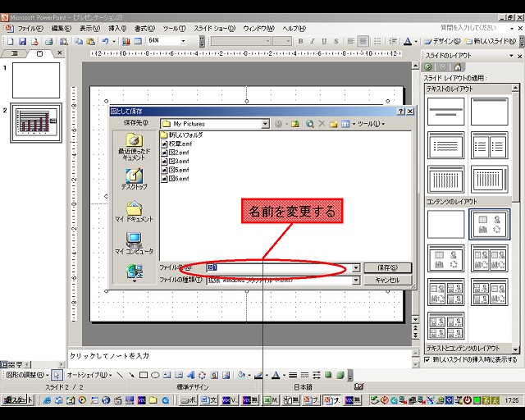Select マイ ドキュメント in places bar
Screen dimensions: 525x420
click(x=134, y=212)
